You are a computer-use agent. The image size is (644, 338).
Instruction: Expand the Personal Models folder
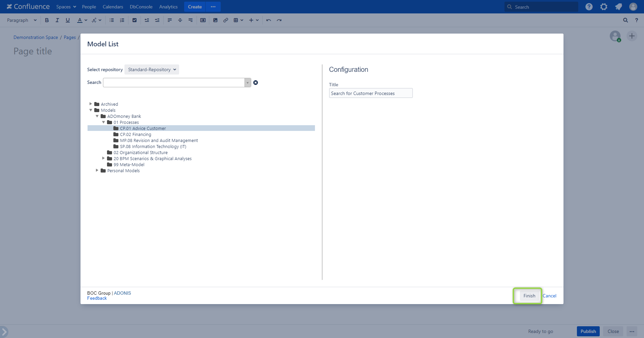(x=97, y=171)
